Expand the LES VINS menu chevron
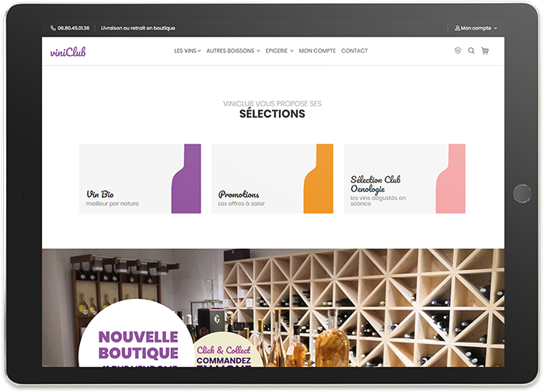Image resolution: width=544 pixels, height=392 pixels. pyautogui.click(x=199, y=51)
